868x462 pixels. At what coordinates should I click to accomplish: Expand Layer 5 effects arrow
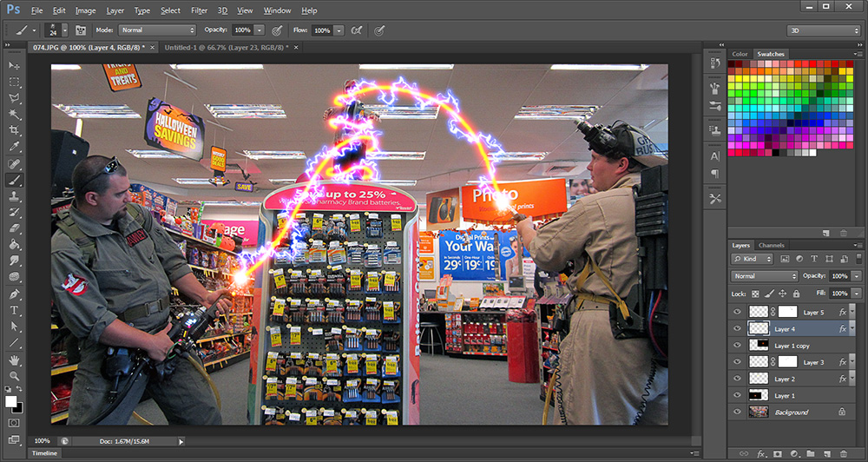coord(852,312)
